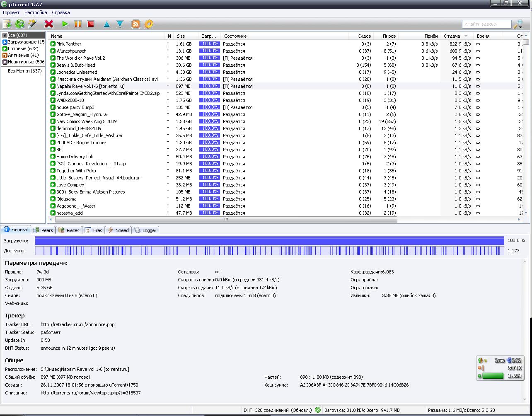Select the 'Together With Poko' torrent
The width and height of the screenshot is (532, 416).
coord(285,171)
